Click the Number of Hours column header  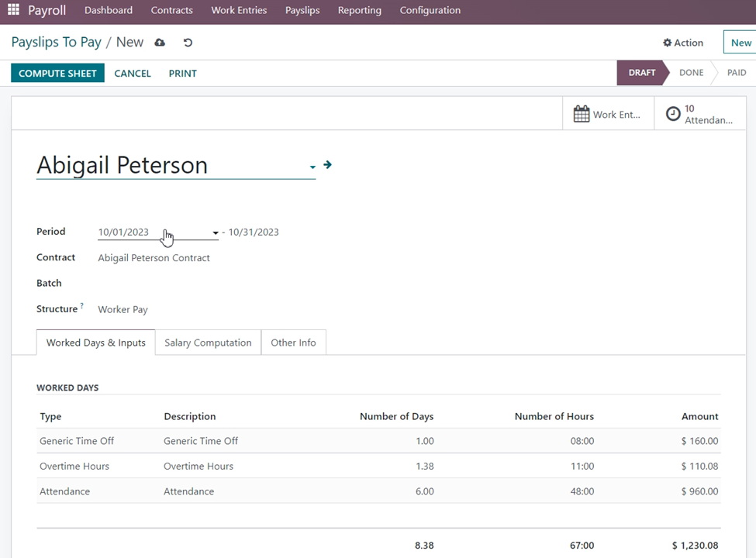pos(554,416)
